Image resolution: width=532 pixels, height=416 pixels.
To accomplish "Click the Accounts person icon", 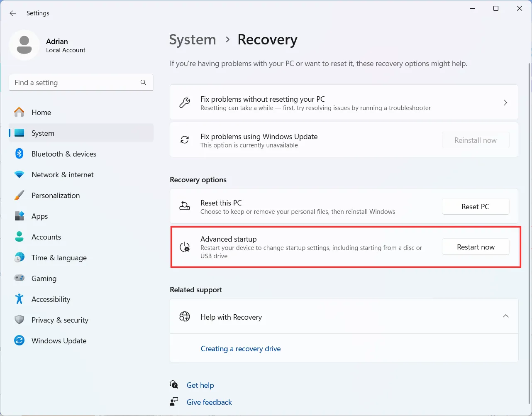I will [19, 237].
